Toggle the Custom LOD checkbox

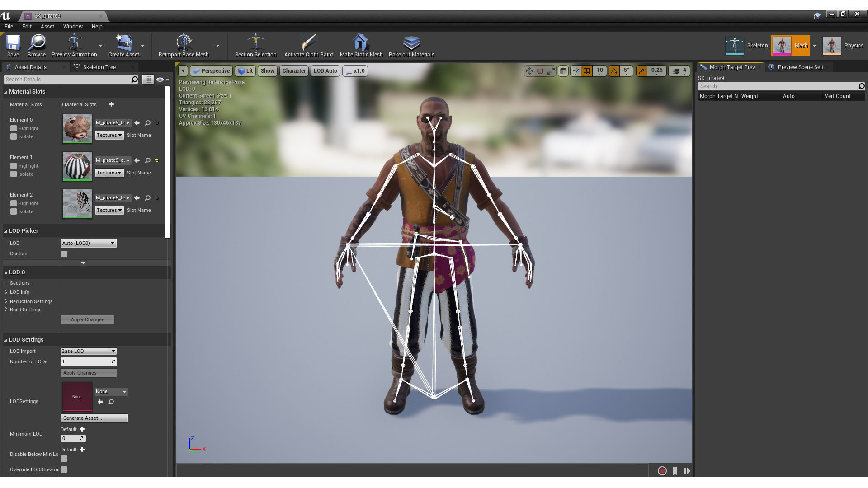(x=64, y=254)
